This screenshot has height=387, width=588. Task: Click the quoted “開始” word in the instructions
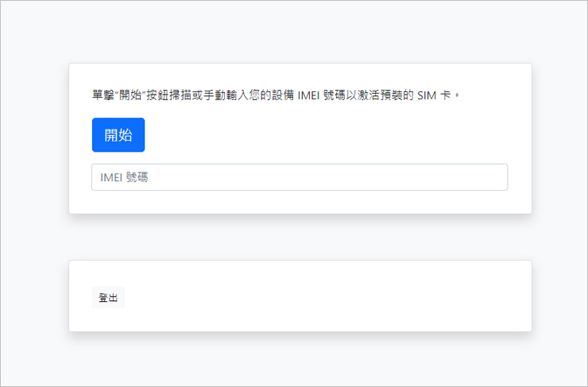pos(130,95)
